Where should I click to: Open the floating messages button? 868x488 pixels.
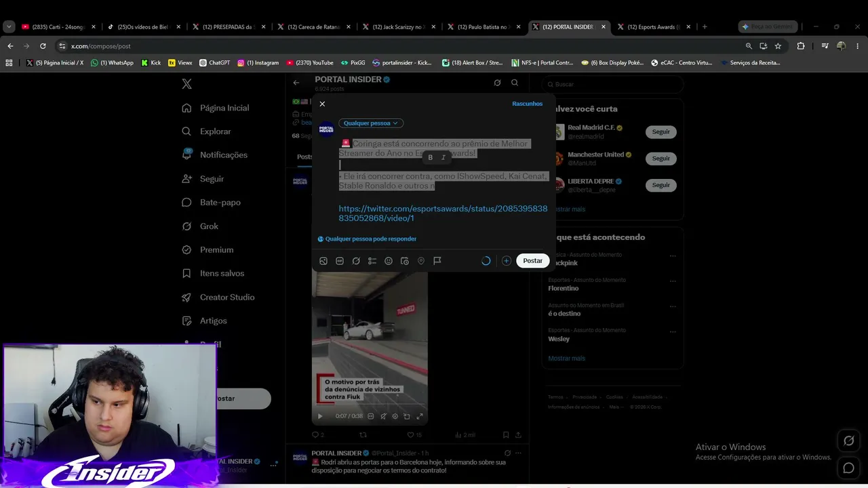[848, 468]
